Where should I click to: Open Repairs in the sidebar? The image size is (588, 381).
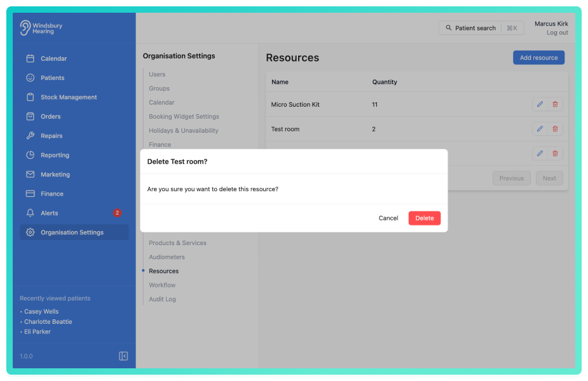coord(74,136)
